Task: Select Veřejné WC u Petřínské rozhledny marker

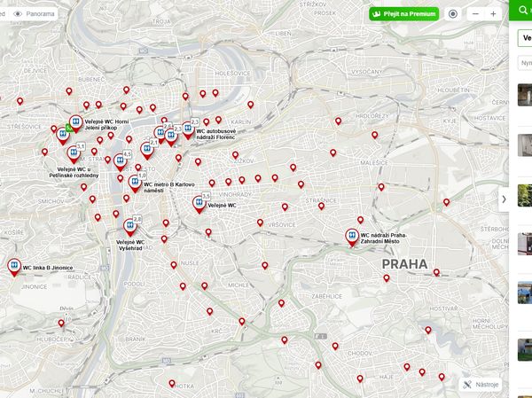Action: pyautogui.click(x=74, y=155)
